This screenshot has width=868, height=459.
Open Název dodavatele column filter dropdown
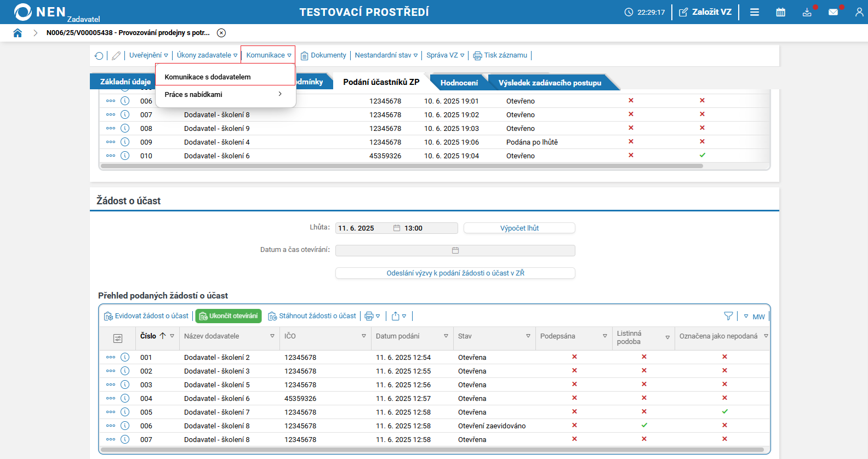(272, 336)
